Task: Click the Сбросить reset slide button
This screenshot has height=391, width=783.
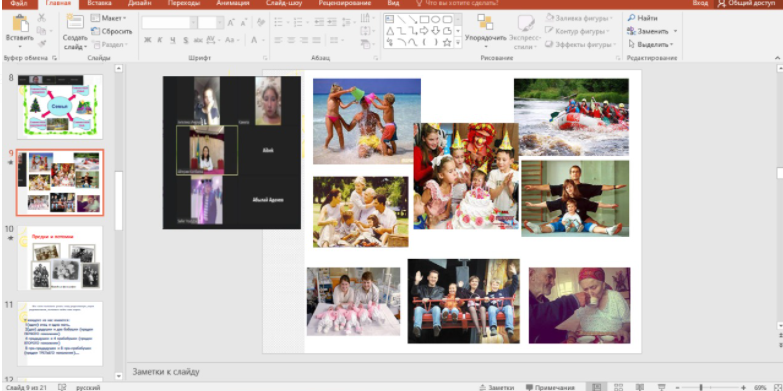Action: [x=111, y=31]
